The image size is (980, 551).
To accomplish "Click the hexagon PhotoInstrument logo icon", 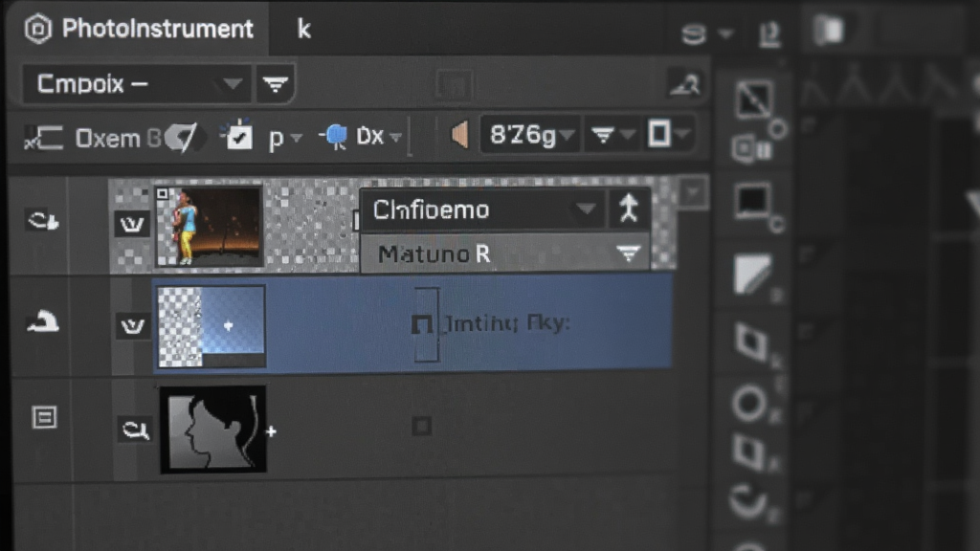I will point(37,29).
